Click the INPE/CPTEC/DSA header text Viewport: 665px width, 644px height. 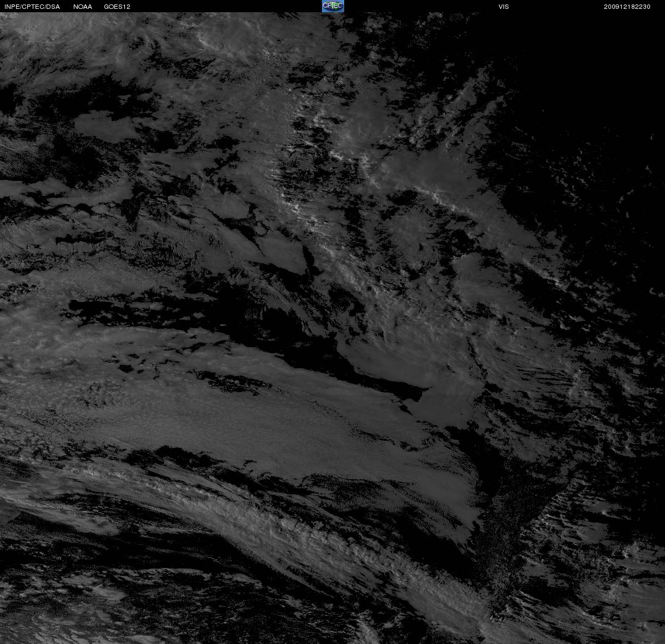[x=32, y=7]
